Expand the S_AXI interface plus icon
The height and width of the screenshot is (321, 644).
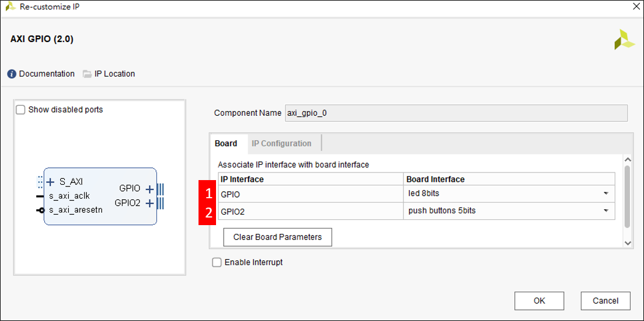pyautogui.click(x=51, y=182)
